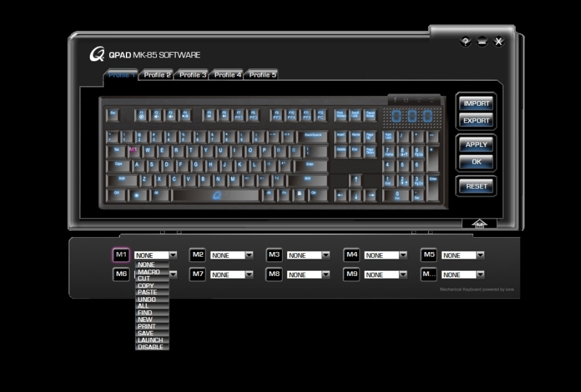Select the F2 volume down key
Screen dimensions: 581x392
tap(156, 115)
